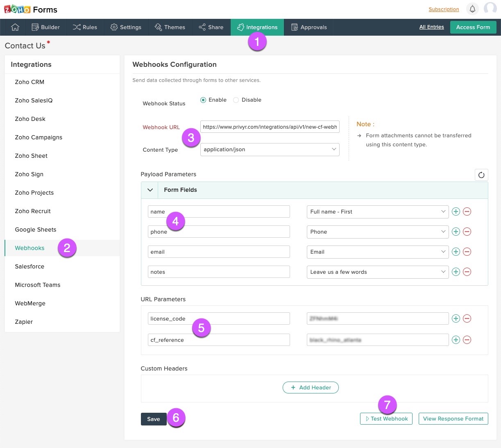Click inside the Webhook URL field

[270, 127]
